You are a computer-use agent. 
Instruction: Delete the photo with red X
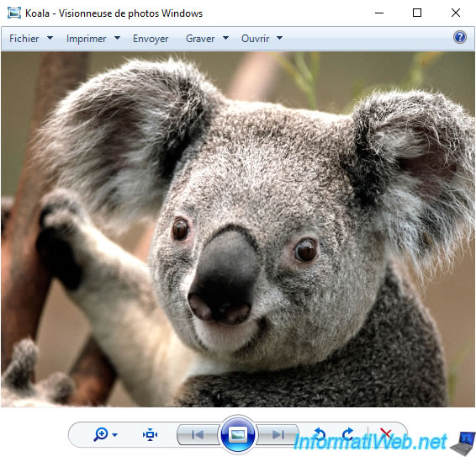385,433
